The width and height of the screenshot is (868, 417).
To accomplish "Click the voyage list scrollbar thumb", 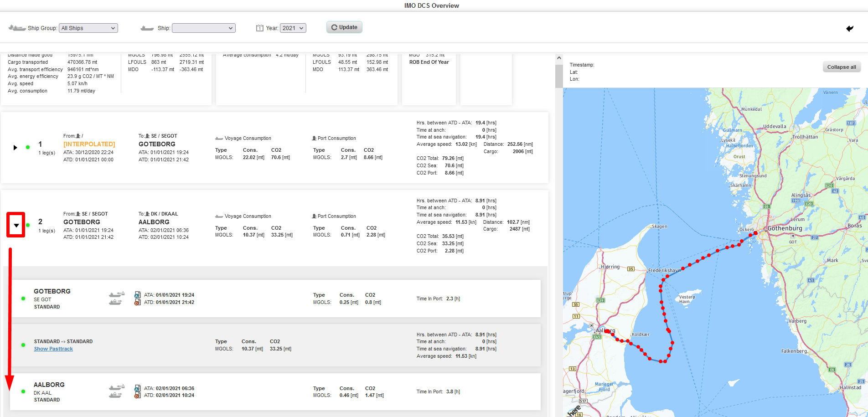I will [x=559, y=76].
